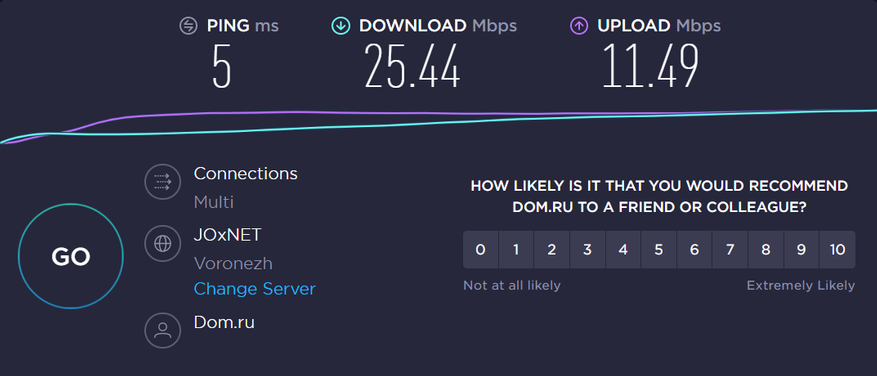
Task: Select rating 1 in the recommendation survey
Action: (516, 250)
